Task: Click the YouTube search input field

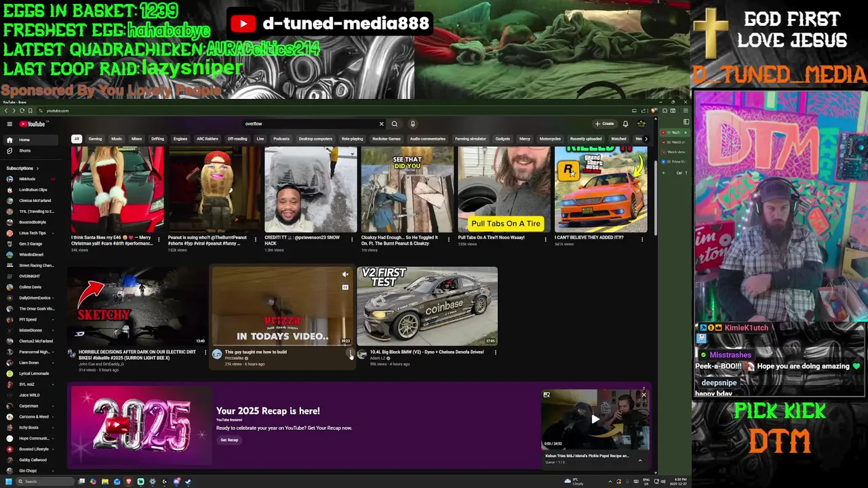Action: [x=309, y=124]
